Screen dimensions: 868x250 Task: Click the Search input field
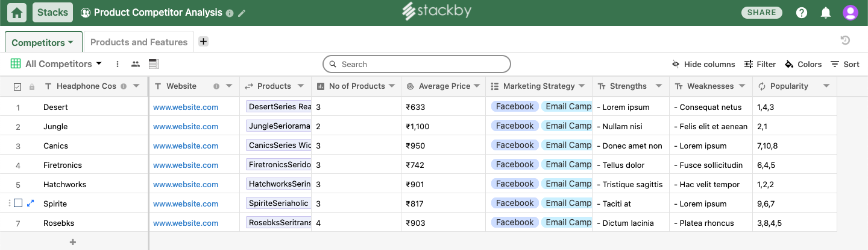click(417, 64)
